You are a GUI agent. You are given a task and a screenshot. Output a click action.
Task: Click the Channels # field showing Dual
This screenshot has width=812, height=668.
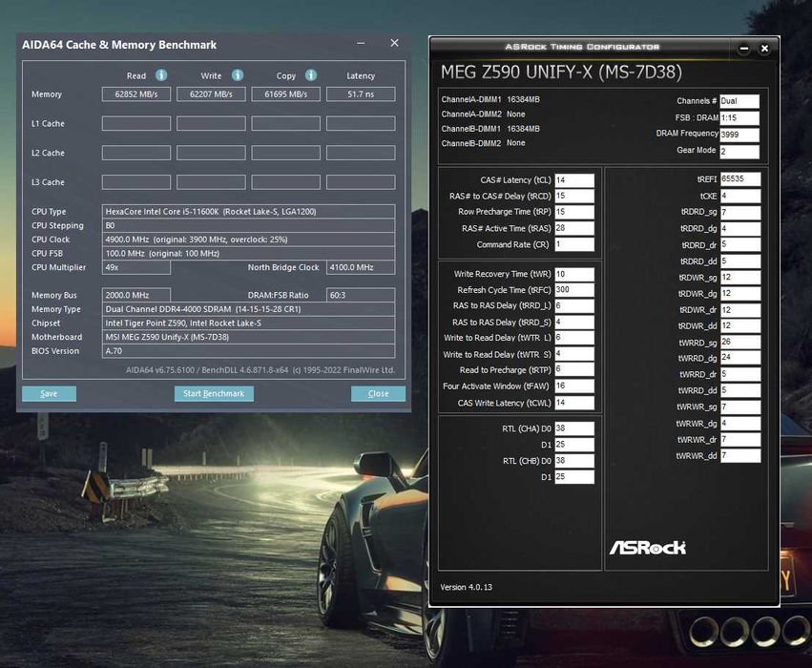(x=739, y=101)
